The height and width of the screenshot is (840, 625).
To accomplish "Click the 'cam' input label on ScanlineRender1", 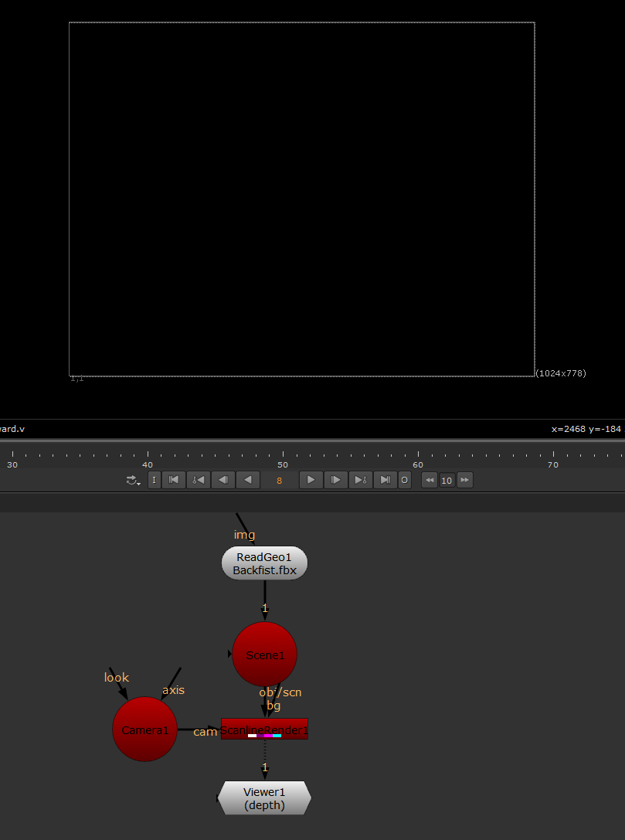I will [205, 732].
